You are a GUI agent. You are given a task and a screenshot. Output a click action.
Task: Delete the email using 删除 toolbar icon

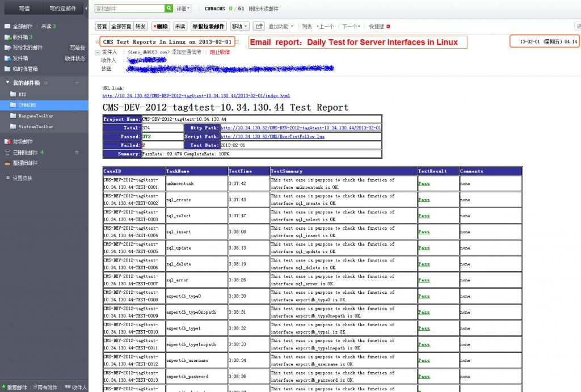(x=161, y=26)
